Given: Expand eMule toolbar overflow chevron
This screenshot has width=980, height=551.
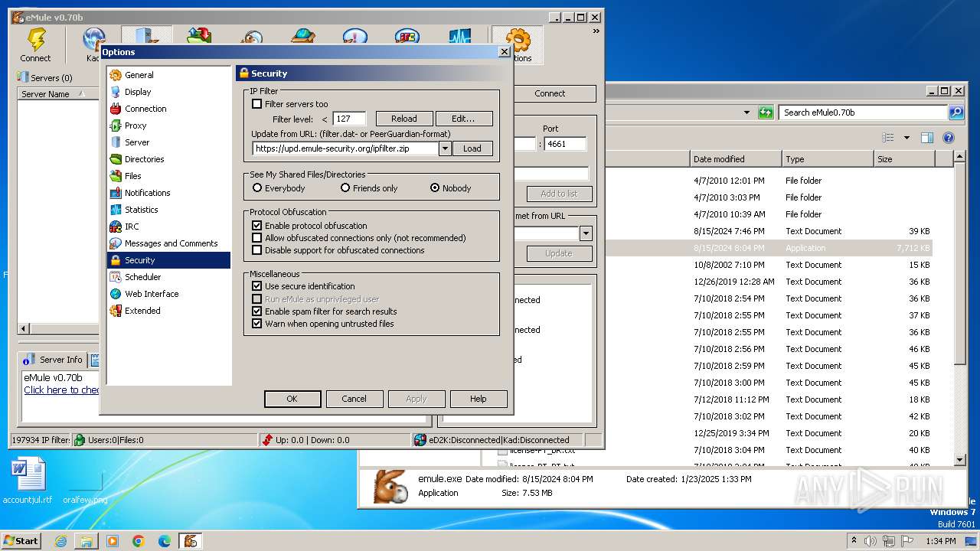Looking at the screenshot, I should tap(596, 32).
